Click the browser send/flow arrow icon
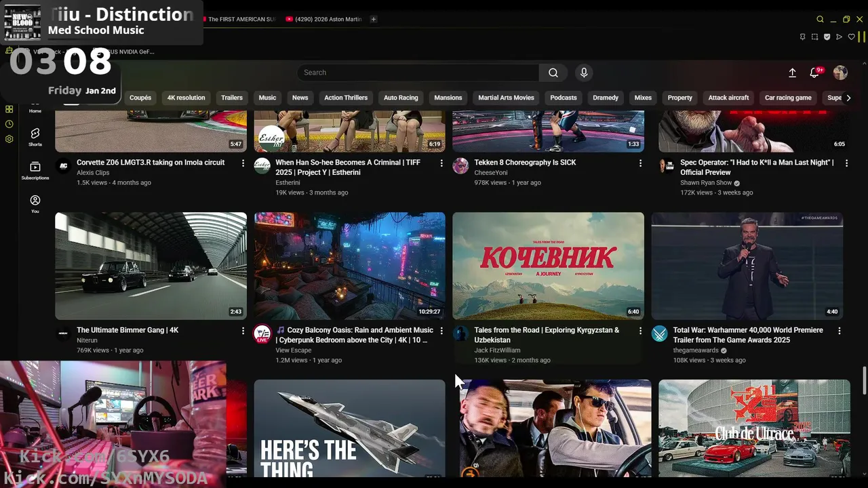868x488 pixels. [x=839, y=37]
